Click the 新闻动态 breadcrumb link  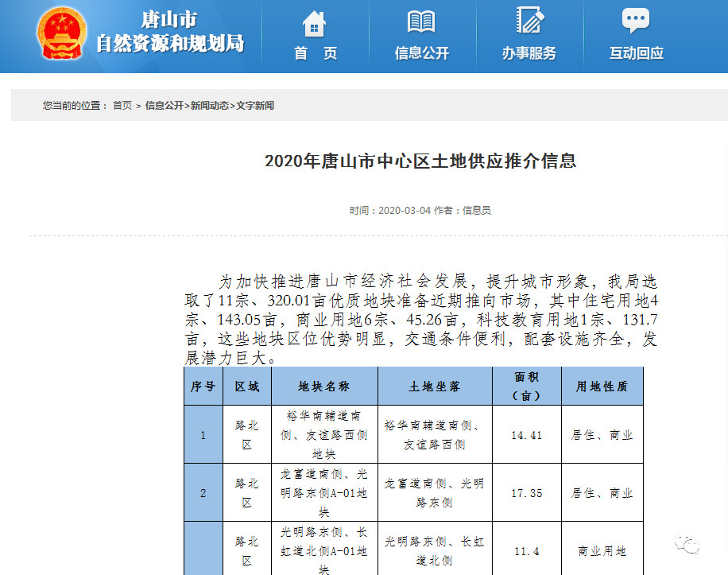(209, 105)
